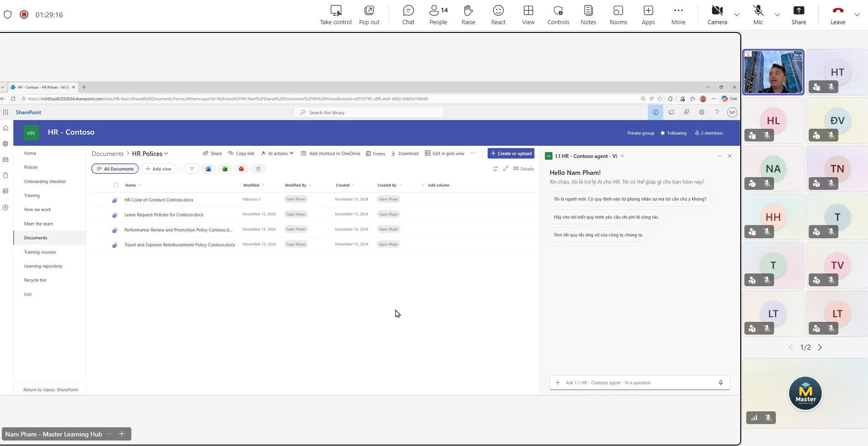Go to next page of participants
Image resolution: width=868 pixels, height=446 pixels.
pos(820,347)
